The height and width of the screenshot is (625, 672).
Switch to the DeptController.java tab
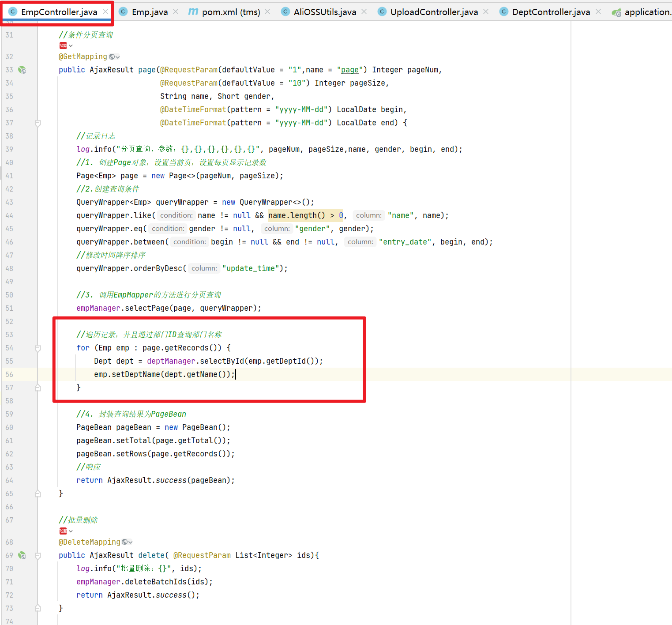[x=551, y=12]
